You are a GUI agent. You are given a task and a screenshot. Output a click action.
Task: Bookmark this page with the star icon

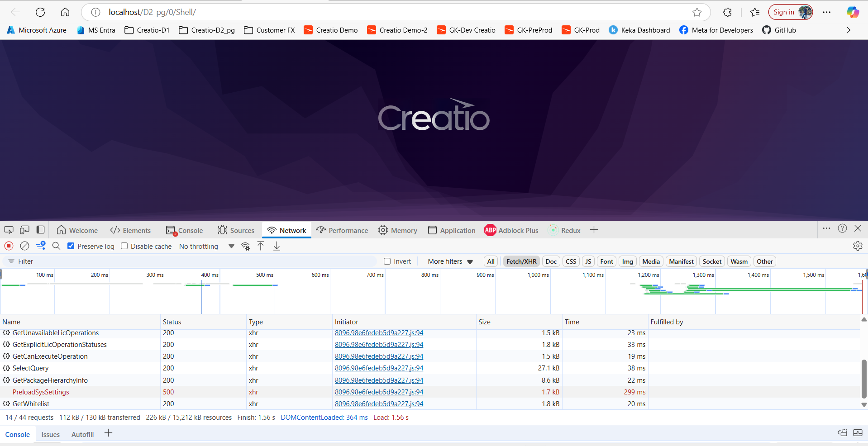[x=697, y=12]
